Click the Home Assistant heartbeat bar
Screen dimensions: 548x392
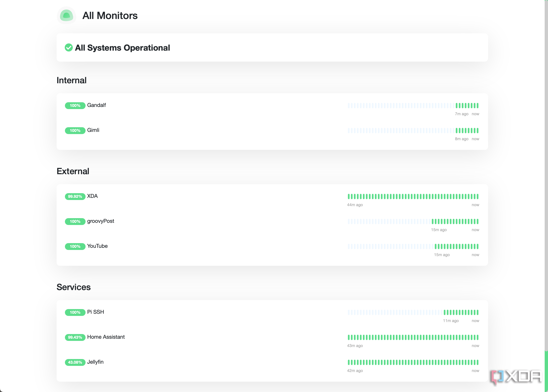(413, 337)
